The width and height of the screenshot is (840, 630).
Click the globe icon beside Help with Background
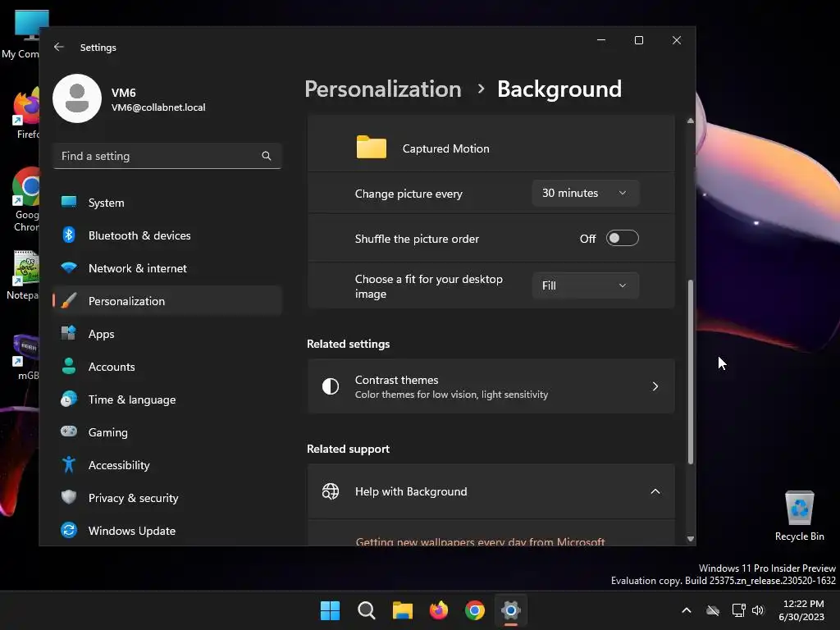click(x=331, y=491)
